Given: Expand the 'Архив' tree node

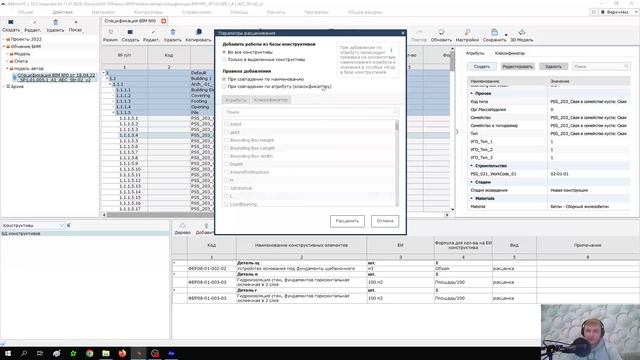Looking at the screenshot, I should tap(4, 87).
